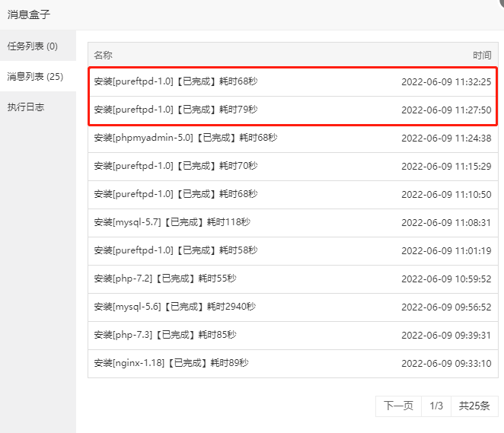Click timestamp 2022-06-09 11:10:50

446,195
